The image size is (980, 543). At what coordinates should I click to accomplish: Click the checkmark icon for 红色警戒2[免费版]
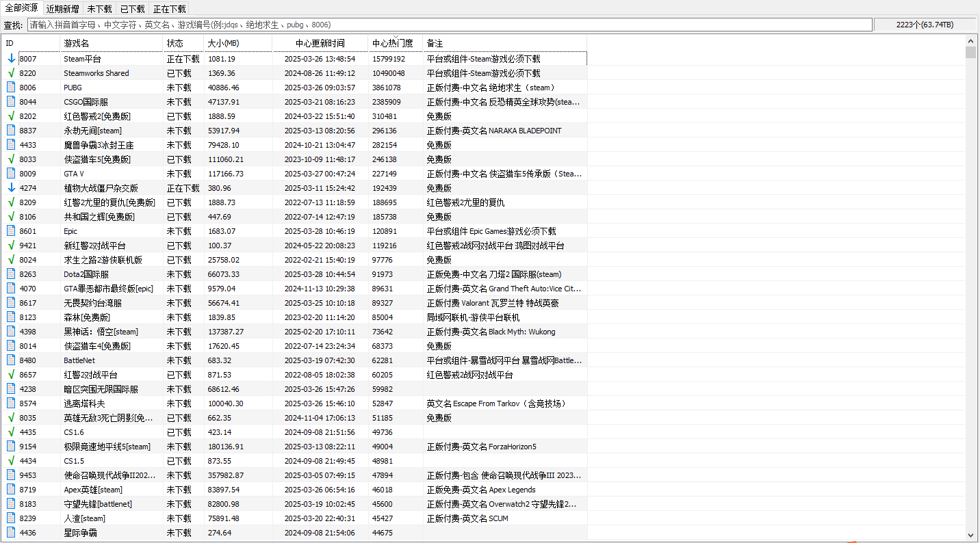11,116
